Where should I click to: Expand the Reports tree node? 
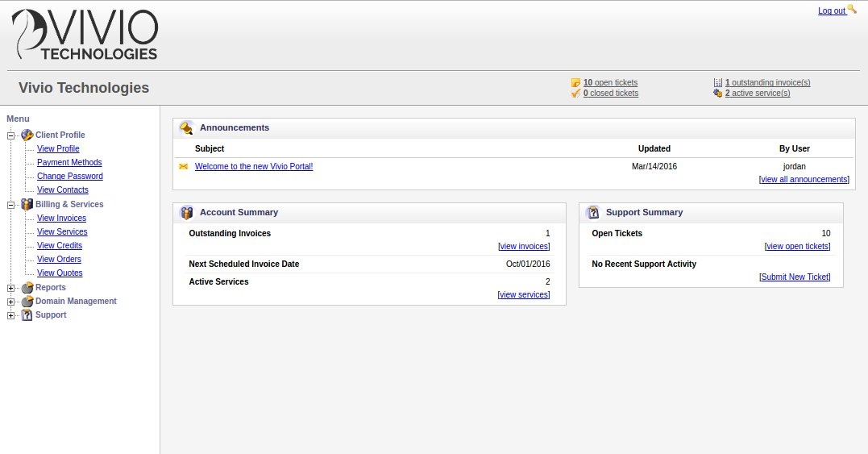click(10, 288)
